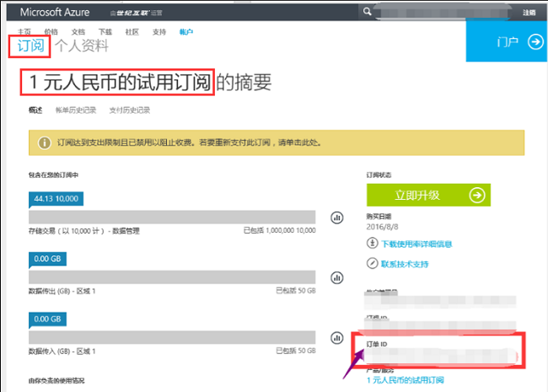Open chart icon for 存储交易 usage

coord(336,217)
